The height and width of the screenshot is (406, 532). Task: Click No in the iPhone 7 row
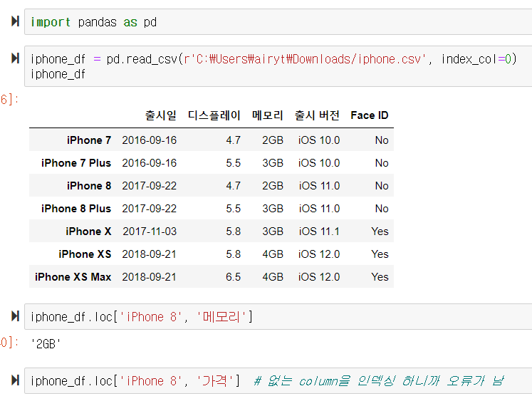382,140
